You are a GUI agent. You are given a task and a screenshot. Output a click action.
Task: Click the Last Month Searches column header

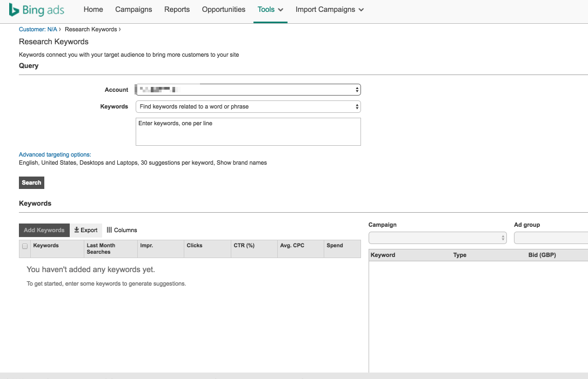click(101, 248)
